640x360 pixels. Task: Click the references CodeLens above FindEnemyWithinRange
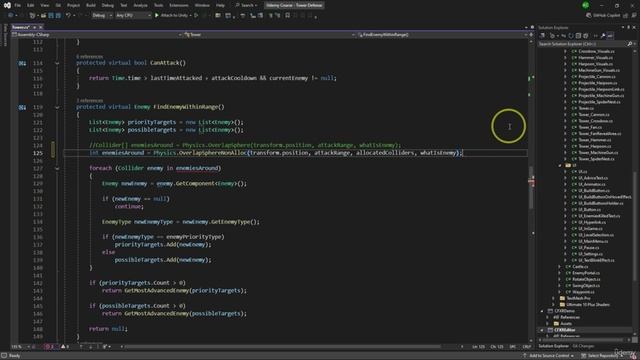90,100
